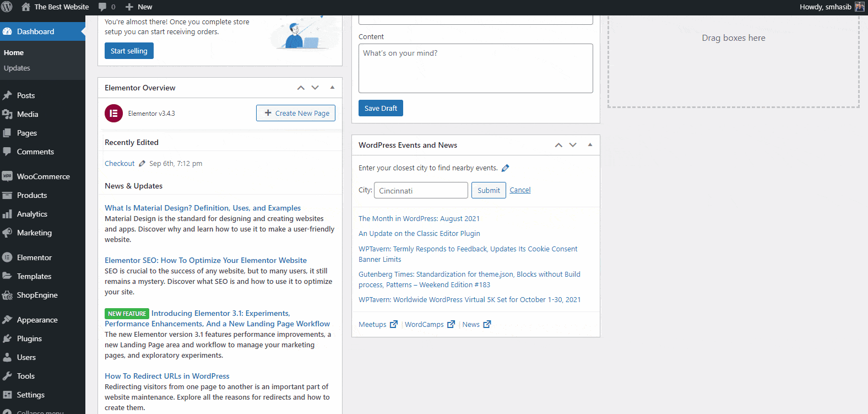Click the Tools wrench icon

click(x=7, y=376)
